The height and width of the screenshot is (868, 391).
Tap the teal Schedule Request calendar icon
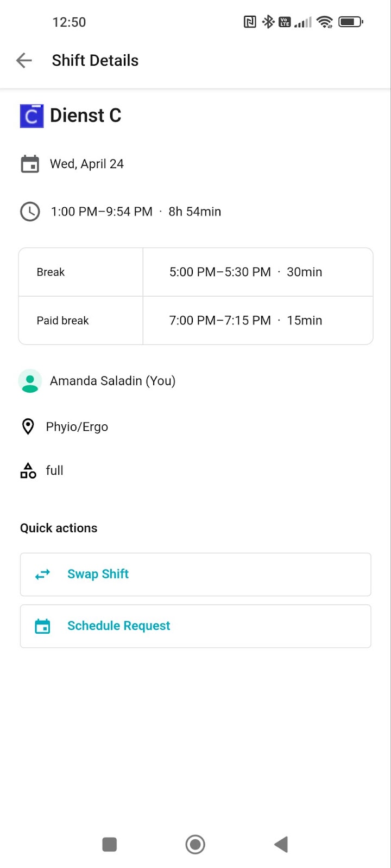point(42,626)
